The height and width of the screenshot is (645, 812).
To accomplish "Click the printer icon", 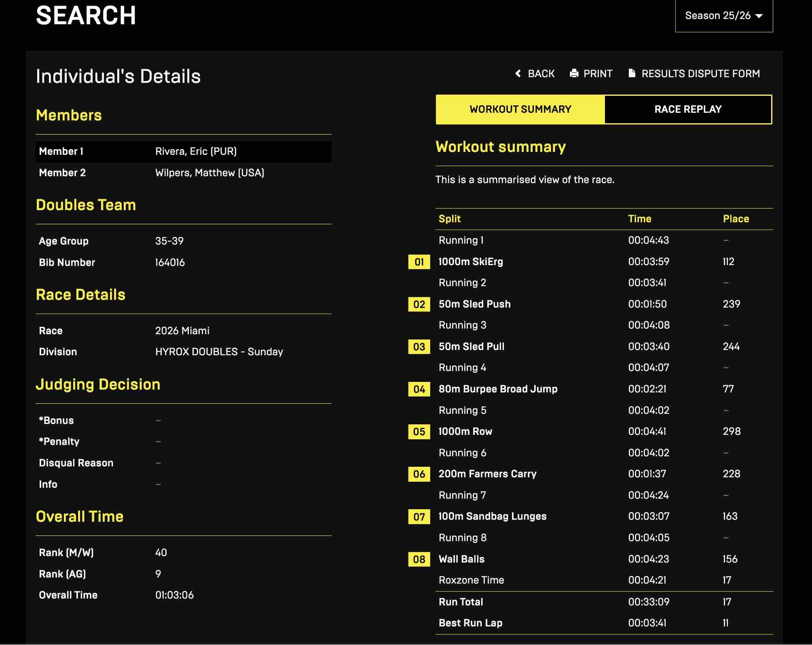I will [574, 73].
